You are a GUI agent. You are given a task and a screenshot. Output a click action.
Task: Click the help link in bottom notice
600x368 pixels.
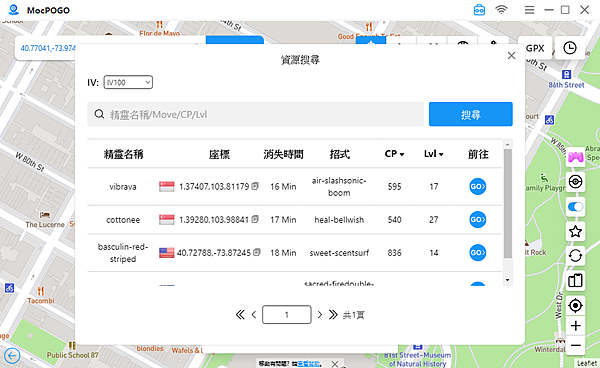click(308, 363)
